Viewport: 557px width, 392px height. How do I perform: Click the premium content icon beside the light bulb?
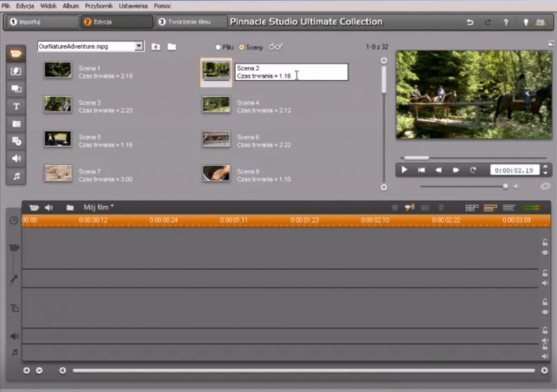[x=540, y=22]
